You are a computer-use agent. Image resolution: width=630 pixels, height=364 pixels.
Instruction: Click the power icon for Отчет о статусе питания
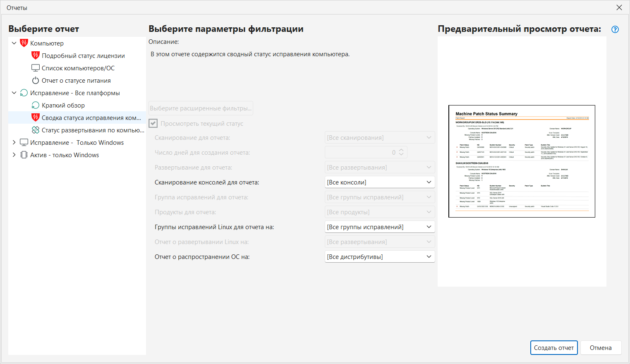point(36,80)
